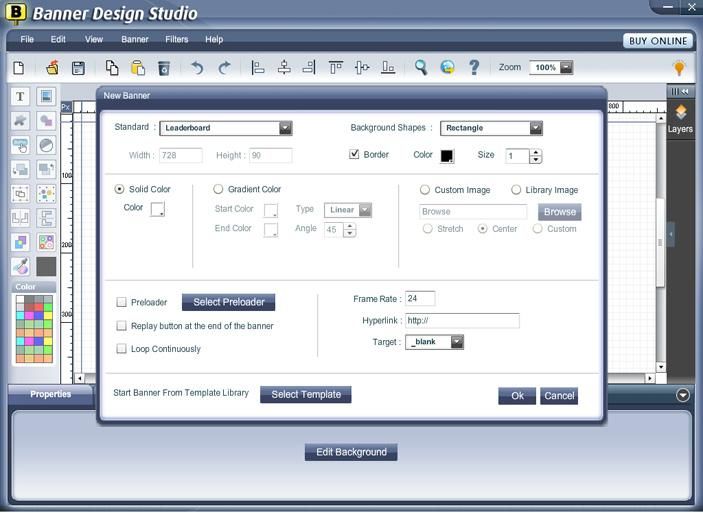Click the New file toolbar icon
The width and height of the screenshot is (703, 513).
click(19, 68)
